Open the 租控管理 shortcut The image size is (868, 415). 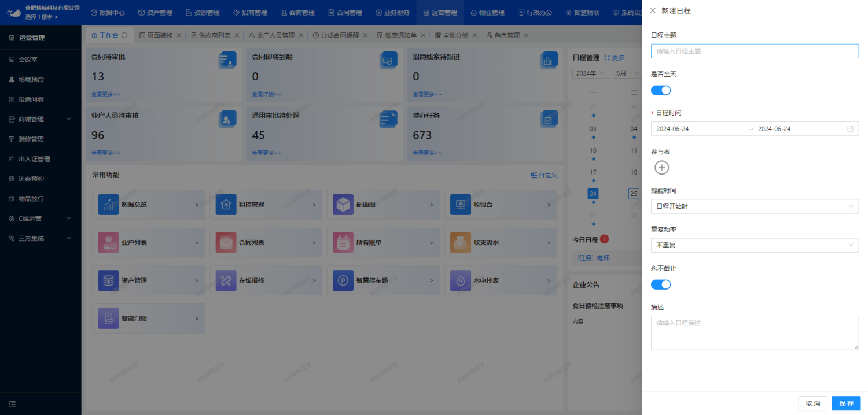266,205
